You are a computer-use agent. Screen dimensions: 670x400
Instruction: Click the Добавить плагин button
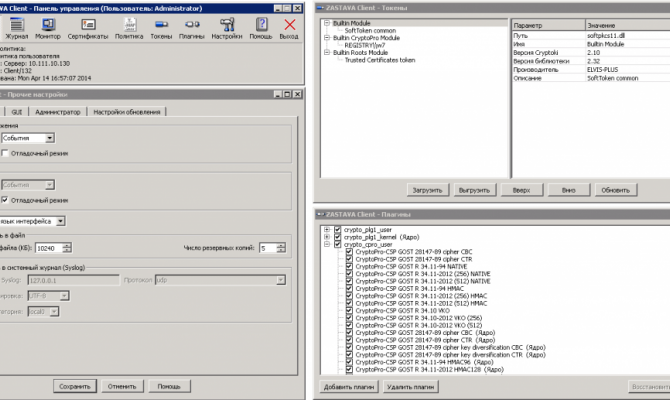349,387
